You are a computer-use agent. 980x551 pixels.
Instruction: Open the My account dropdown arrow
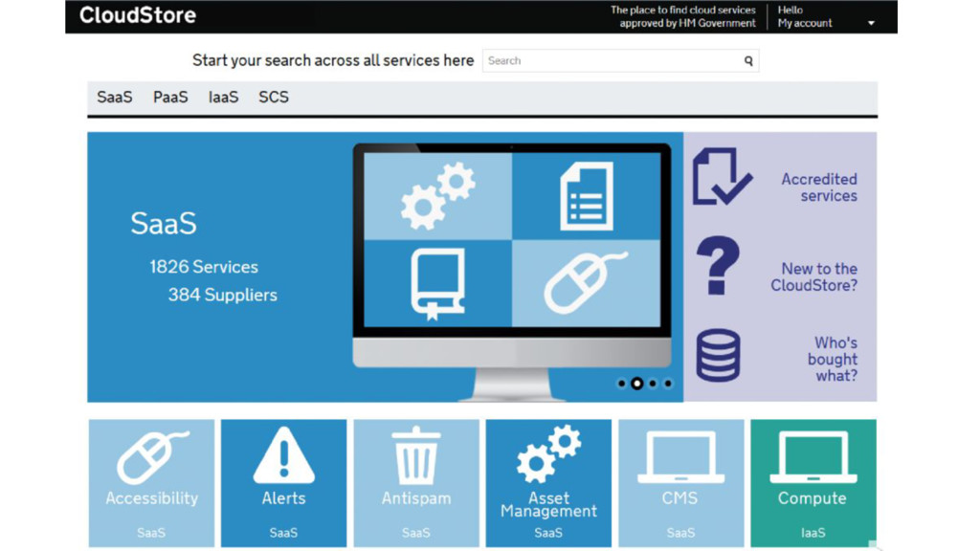[871, 24]
